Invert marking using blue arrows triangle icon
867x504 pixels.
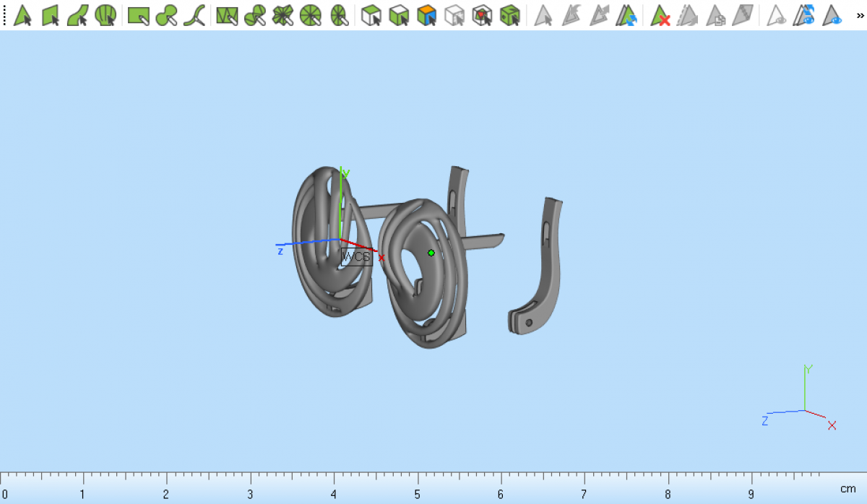(x=626, y=15)
